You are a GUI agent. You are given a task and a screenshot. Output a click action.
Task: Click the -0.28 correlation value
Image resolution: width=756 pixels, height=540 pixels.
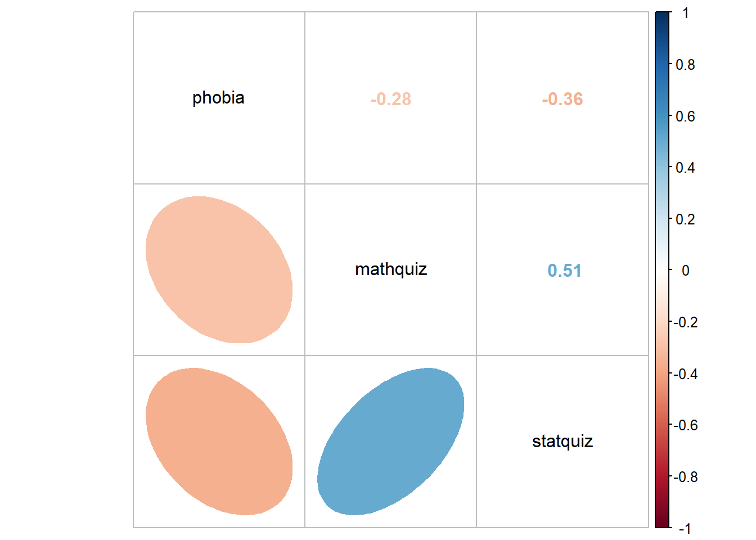click(x=391, y=100)
